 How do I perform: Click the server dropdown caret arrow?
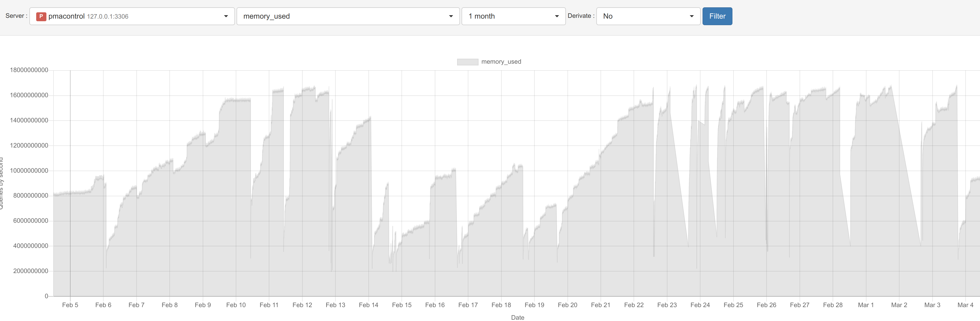(x=226, y=16)
